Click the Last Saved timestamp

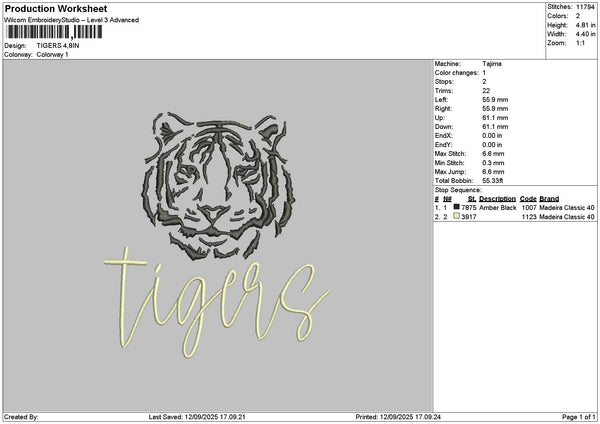tap(197, 417)
